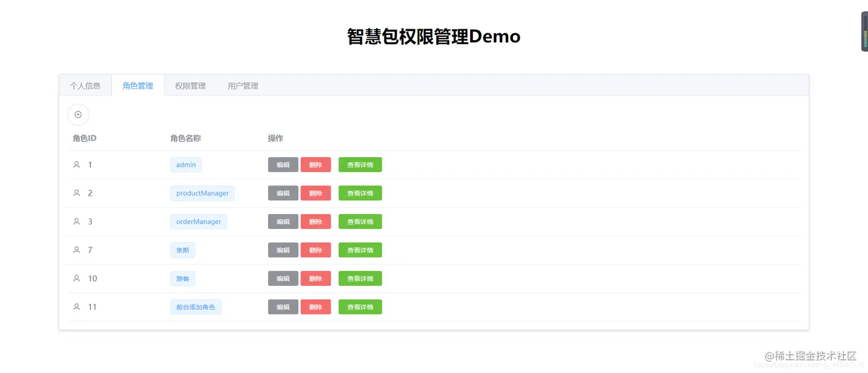Click role ID number 3

pyautogui.click(x=90, y=222)
